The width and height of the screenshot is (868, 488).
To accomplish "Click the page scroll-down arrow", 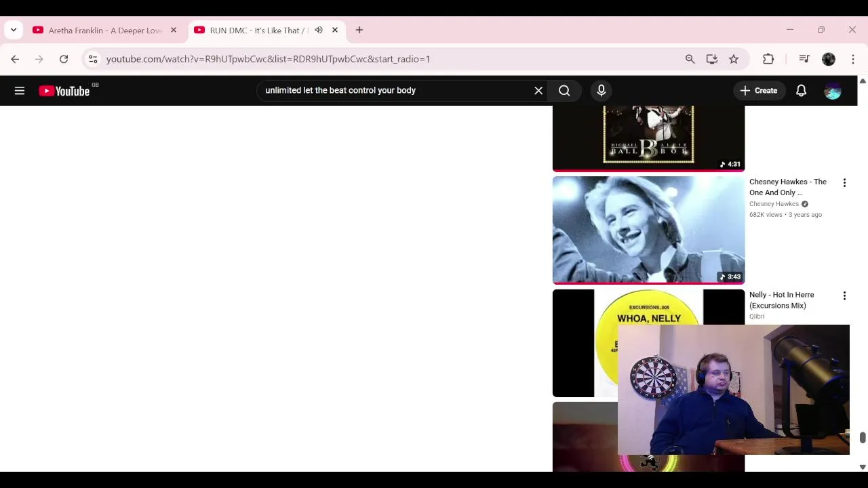I will coord(863,467).
